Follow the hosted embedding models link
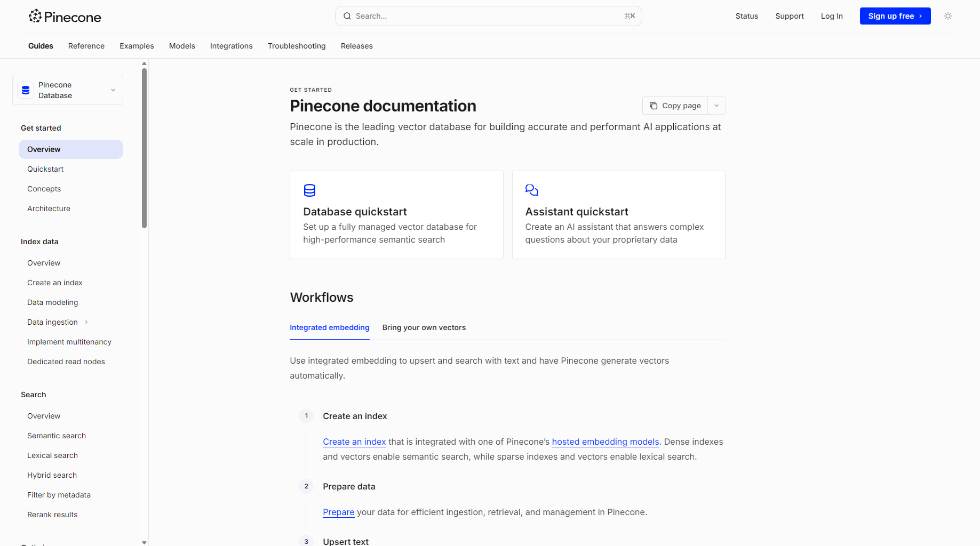 point(605,441)
